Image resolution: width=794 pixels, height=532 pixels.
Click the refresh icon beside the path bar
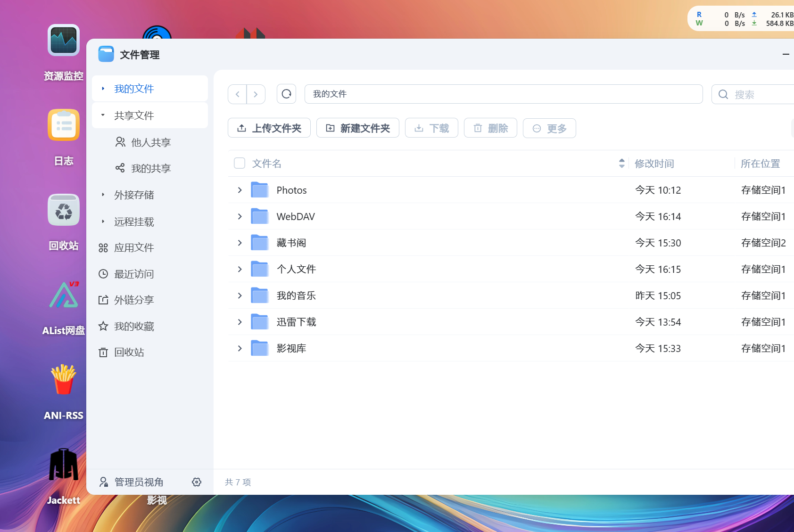(x=286, y=94)
